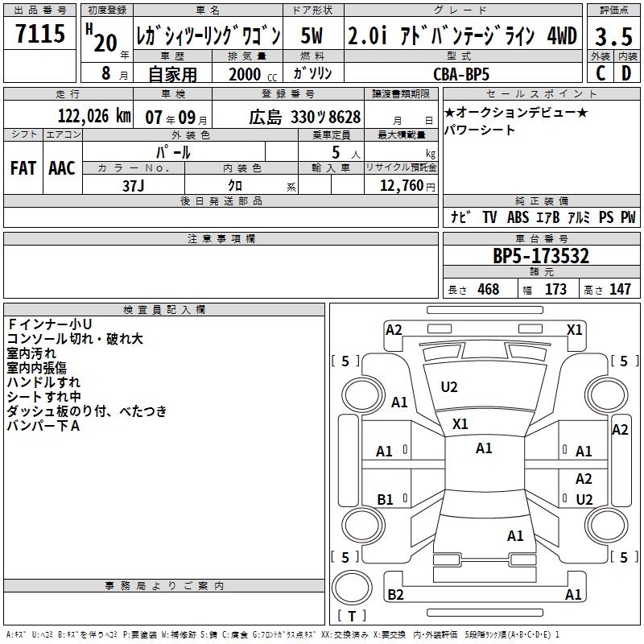Click the shift type FAT
The width and height of the screenshot is (644, 644).
click(x=23, y=168)
